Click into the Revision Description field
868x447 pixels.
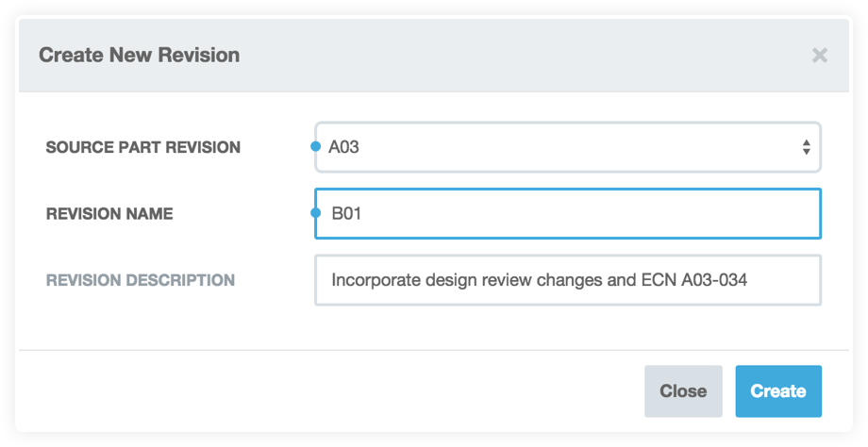pyautogui.click(x=568, y=280)
